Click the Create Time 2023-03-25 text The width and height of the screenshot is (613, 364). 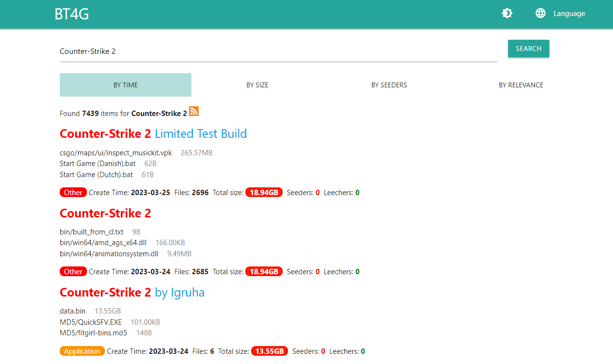point(130,193)
